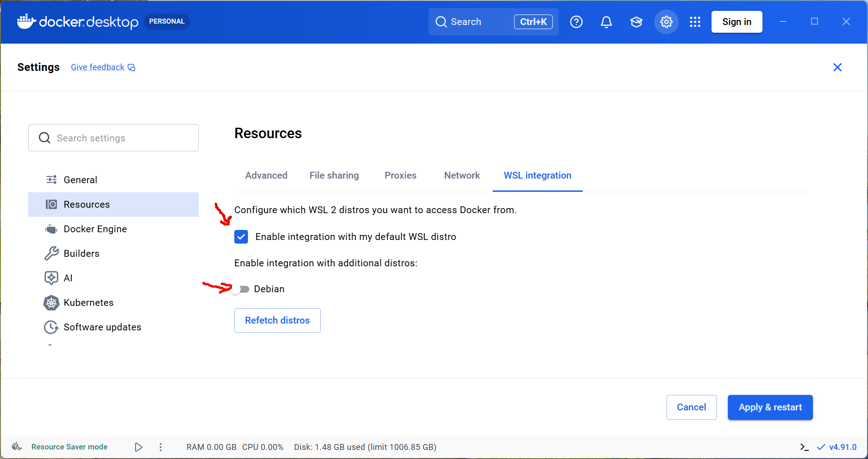This screenshot has height=459, width=868.
Task: Open the apps grid icon
Action: [695, 22]
